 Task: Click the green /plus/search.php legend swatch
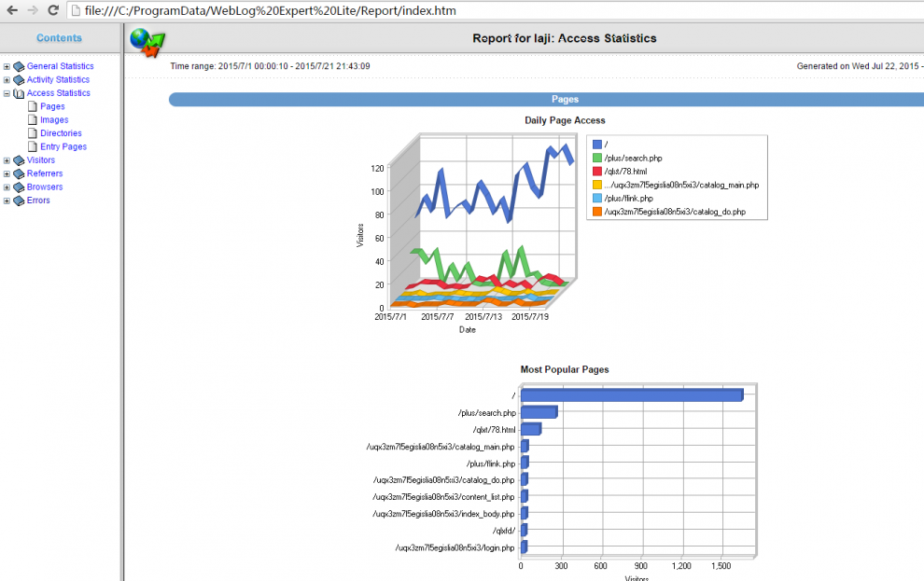click(597, 159)
